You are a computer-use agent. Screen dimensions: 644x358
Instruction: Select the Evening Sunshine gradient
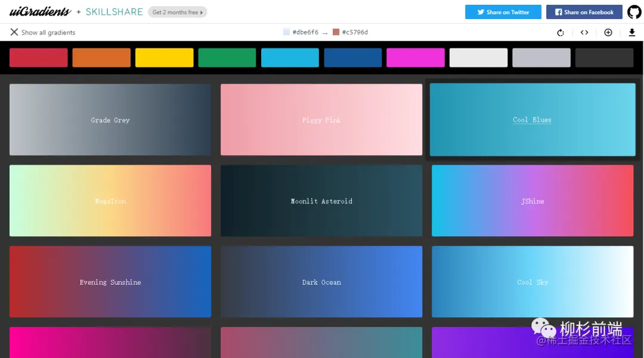(x=110, y=282)
